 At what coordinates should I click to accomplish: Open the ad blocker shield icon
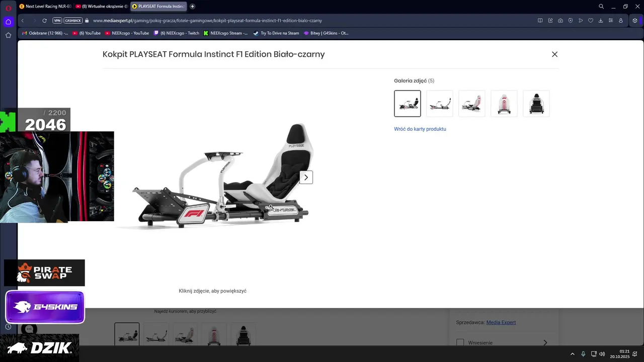pyautogui.click(x=571, y=21)
